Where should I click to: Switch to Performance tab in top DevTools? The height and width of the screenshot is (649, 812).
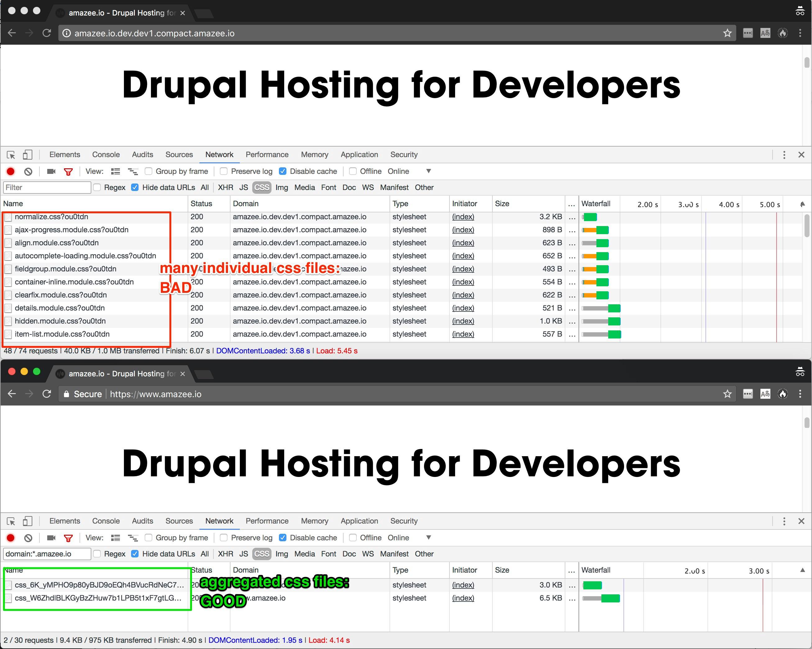pyautogui.click(x=267, y=155)
